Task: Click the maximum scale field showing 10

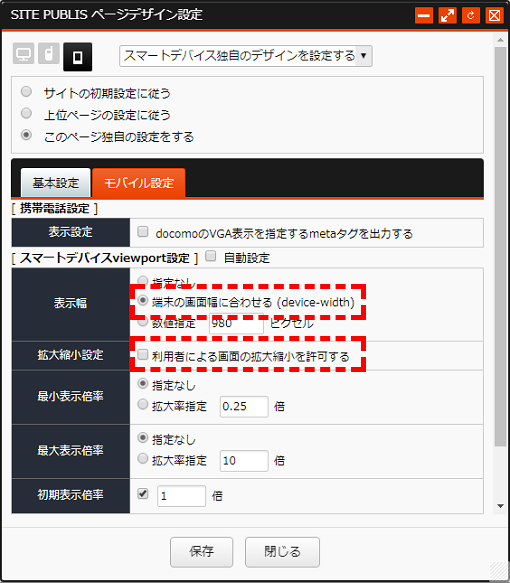Action: [x=244, y=461]
